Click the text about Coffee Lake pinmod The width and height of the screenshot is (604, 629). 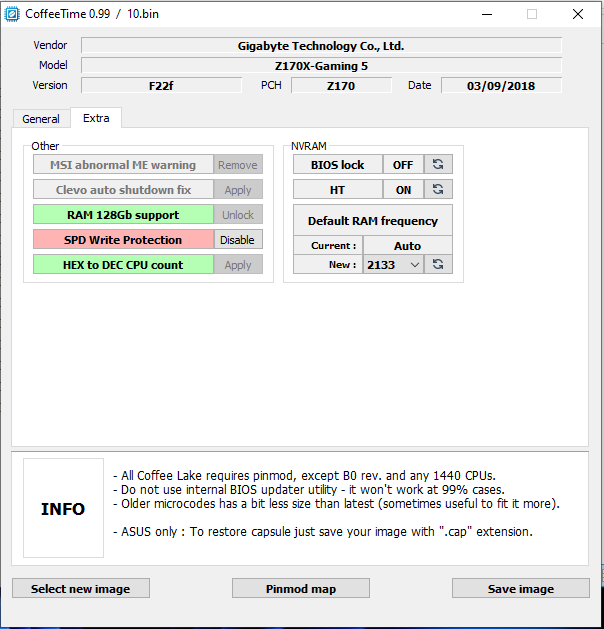pos(304,475)
